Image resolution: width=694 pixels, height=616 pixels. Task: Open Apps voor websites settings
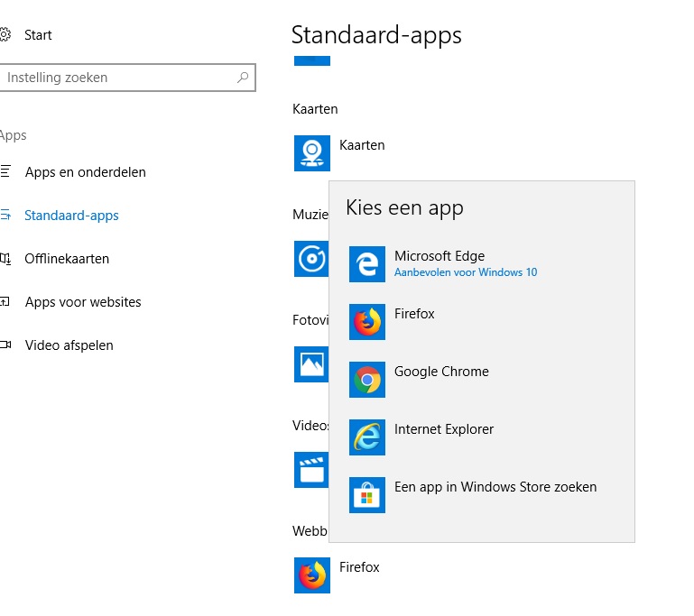click(x=83, y=302)
